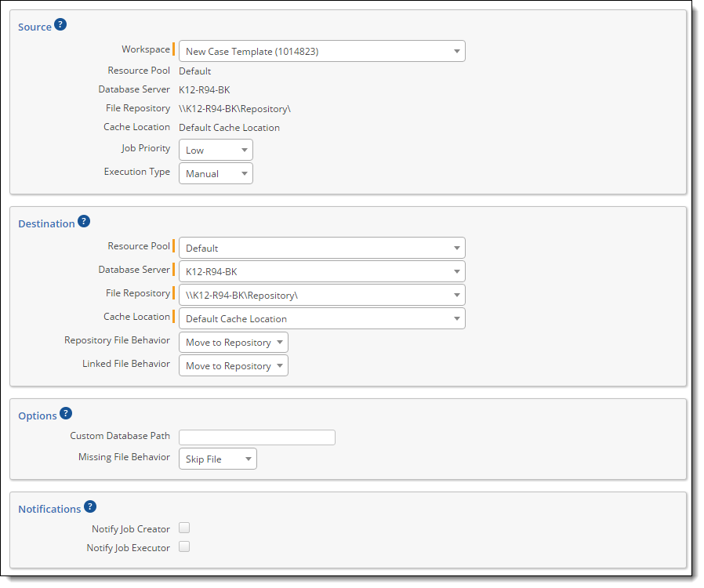The height and width of the screenshot is (588, 704).
Task: Open the destination Database Server dropdown
Action: [321, 271]
